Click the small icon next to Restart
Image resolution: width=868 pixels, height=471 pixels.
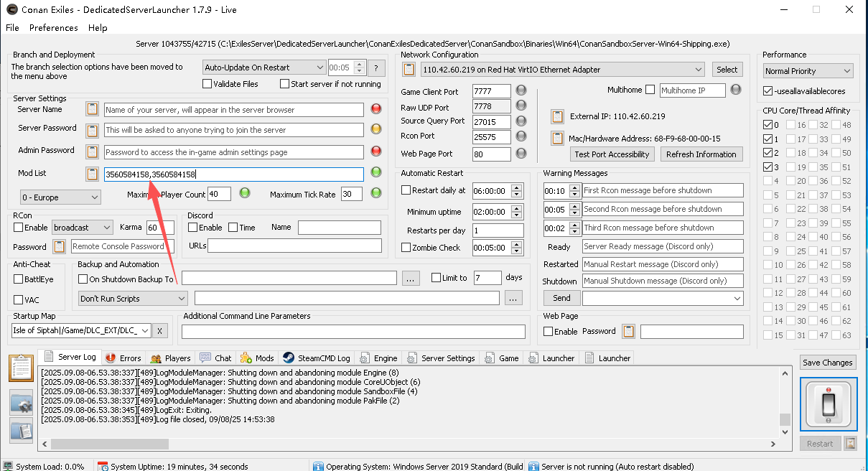tap(851, 444)
